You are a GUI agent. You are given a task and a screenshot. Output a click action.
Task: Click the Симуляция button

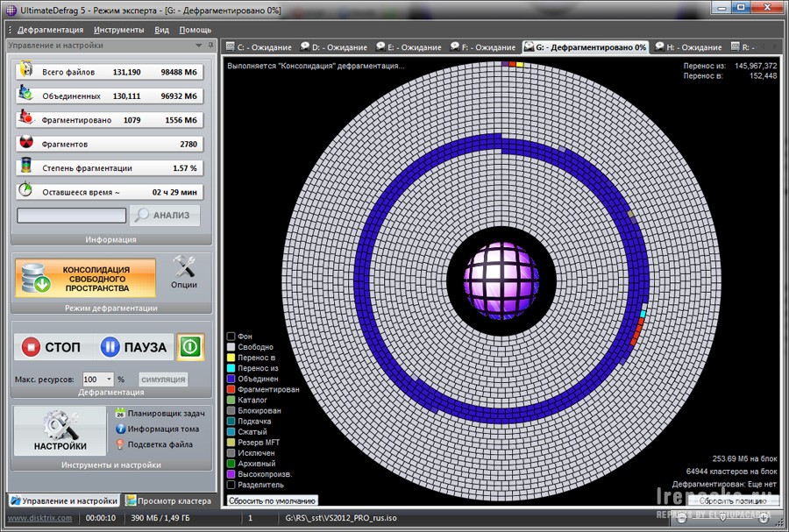[162, 379]
